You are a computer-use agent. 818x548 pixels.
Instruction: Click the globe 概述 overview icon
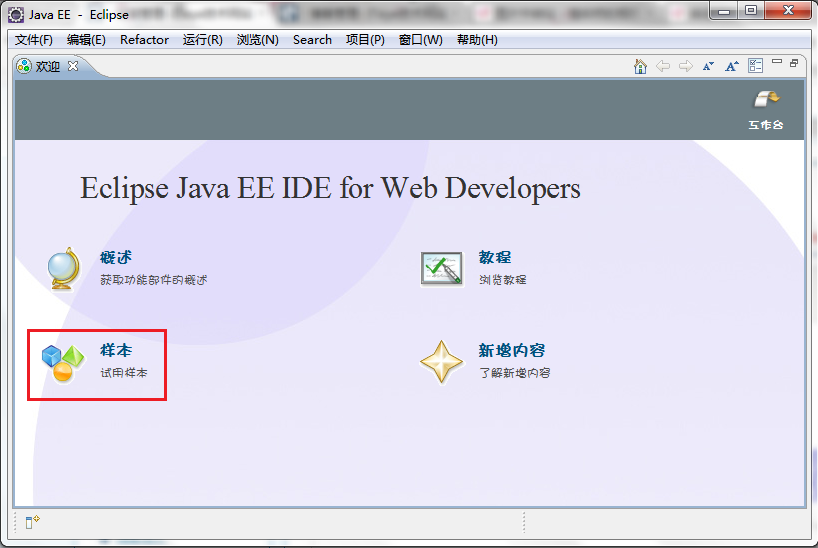click(x=64, y=268)
